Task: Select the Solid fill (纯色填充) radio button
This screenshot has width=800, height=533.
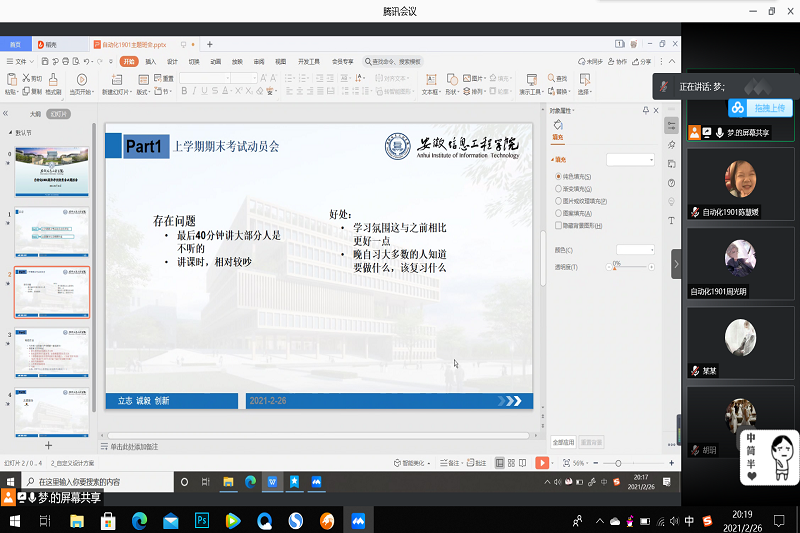Action: (558, 176)
